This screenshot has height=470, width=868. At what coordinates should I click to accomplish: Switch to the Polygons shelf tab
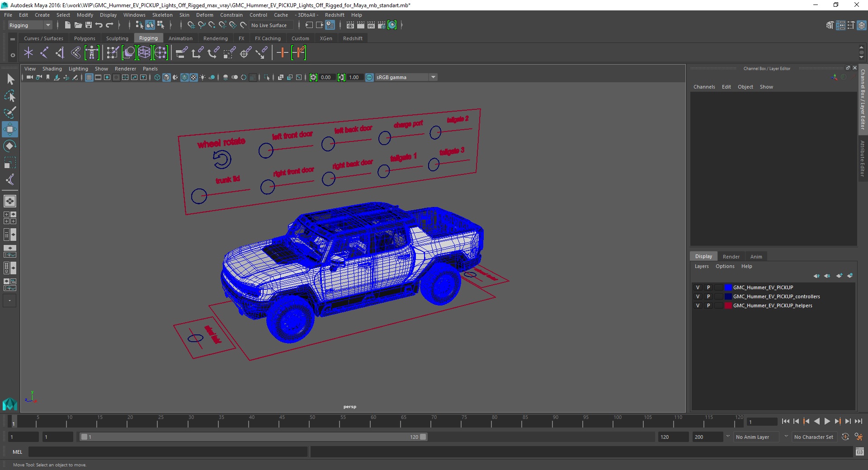[85, 38]
